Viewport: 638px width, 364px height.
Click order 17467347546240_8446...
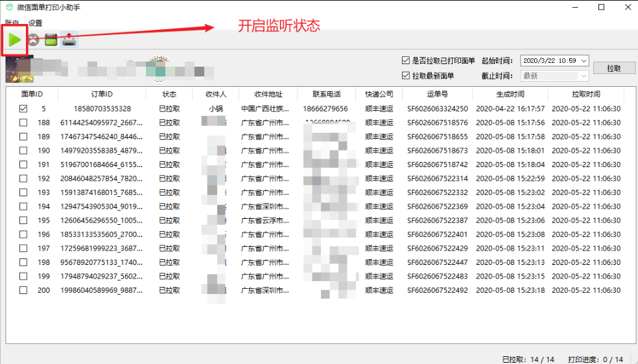point(101,137)
